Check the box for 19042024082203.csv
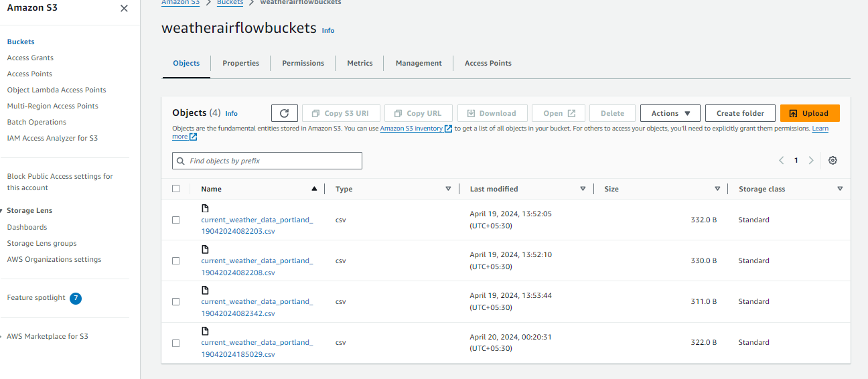The height and width of the screenshot is (379, 868). click(x=176, y=220)
